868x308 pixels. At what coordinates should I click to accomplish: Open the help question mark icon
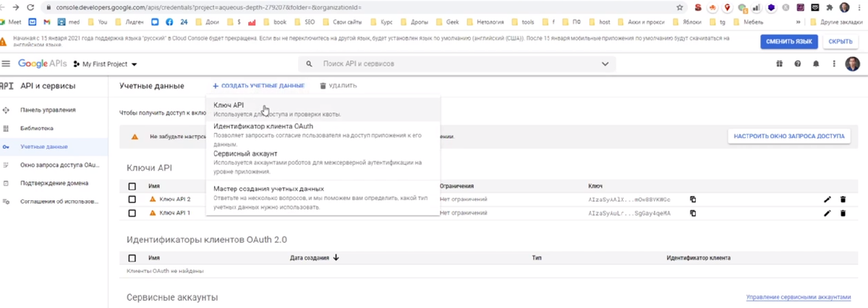(798, 64)
